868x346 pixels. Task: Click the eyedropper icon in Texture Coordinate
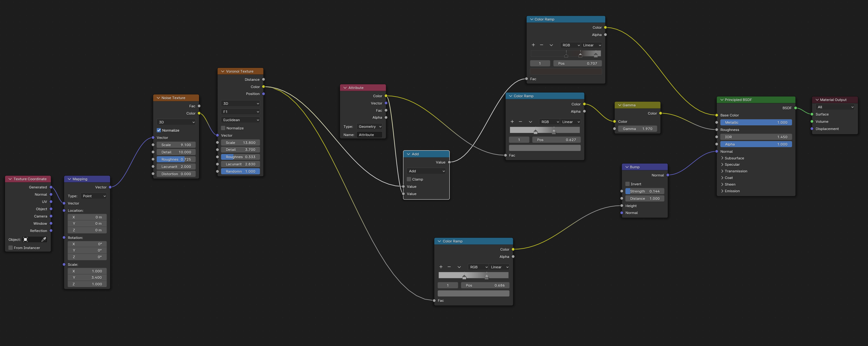tap(44, 239)
